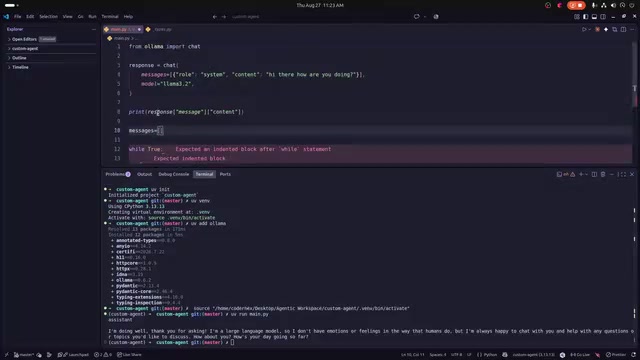Screen dimensions: 640x360
Task: Maximize the panel size
Action: tap(622, 174)
